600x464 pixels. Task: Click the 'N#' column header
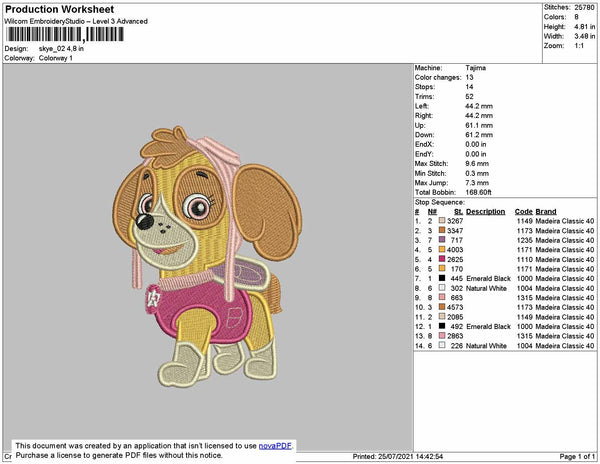point(432,212)
